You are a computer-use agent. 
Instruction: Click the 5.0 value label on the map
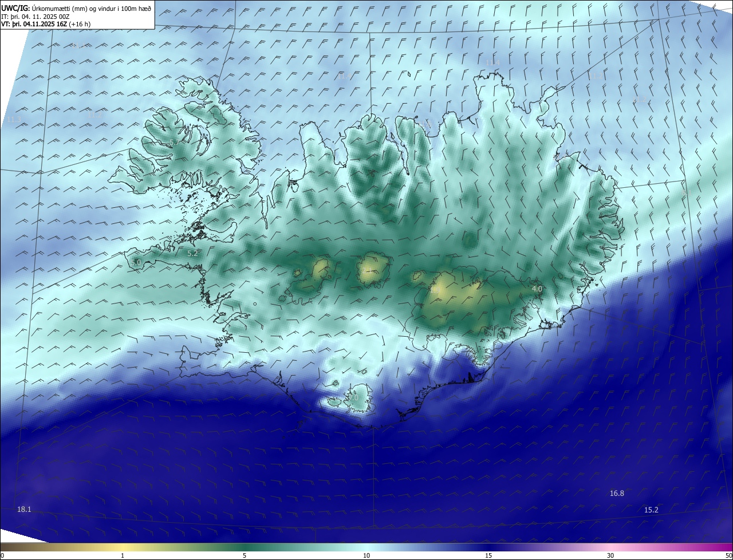point(136,262)
